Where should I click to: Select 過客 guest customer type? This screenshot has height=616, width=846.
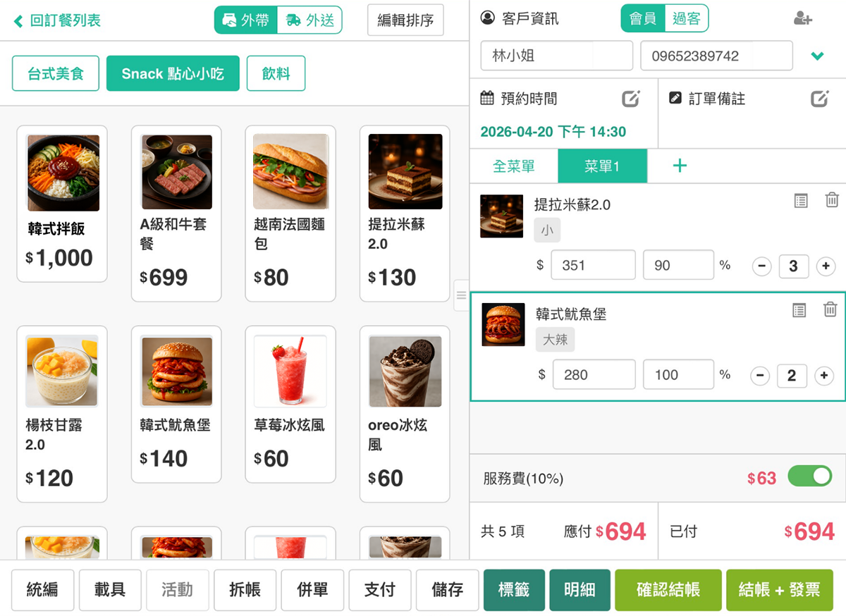[686, 19]
